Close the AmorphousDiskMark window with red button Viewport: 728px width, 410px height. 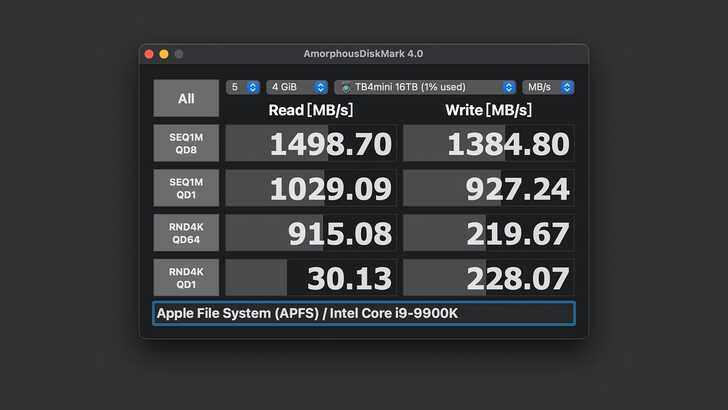[149, 54]
